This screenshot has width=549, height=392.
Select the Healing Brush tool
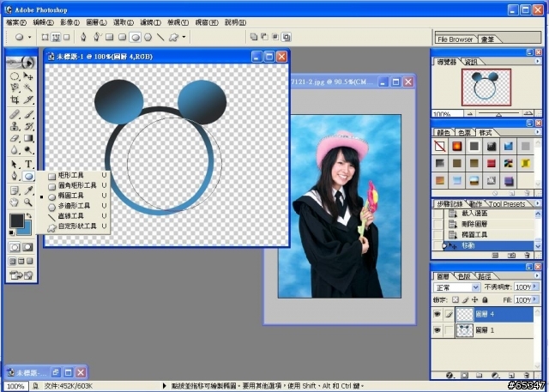pyautogui.click(x=15, y=114)
